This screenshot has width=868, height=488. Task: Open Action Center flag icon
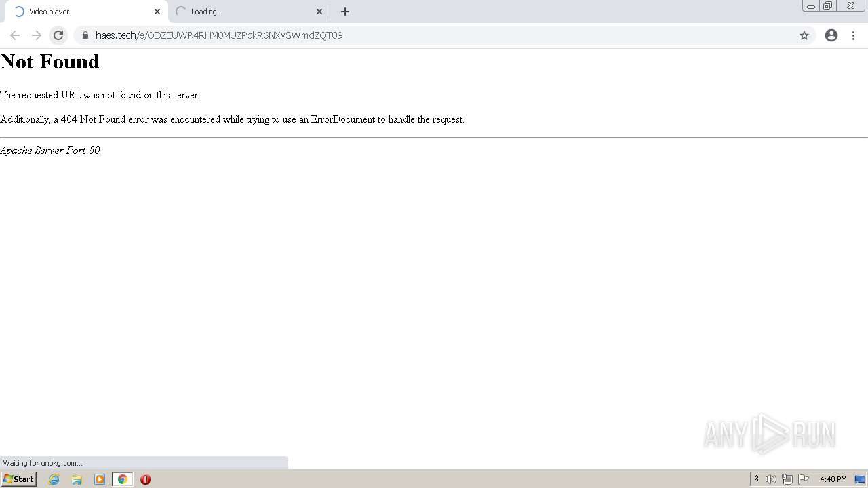(x=804, y=479)
